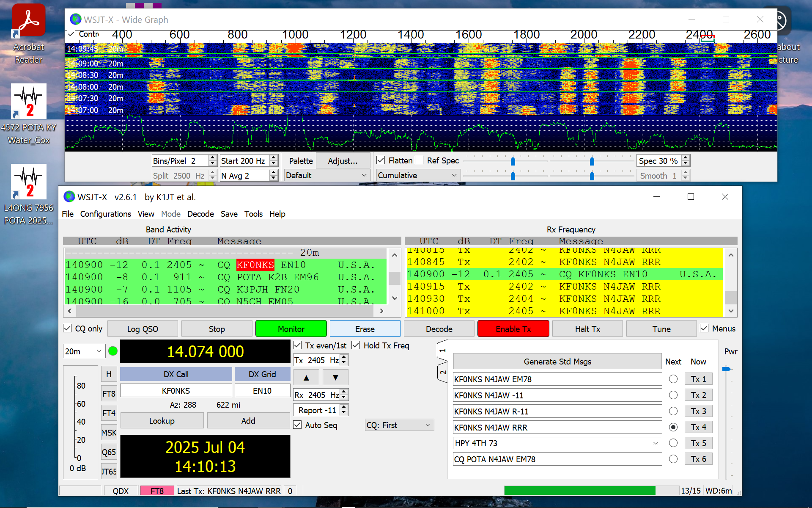Image resolution: width=812 pixels, height=508 pixels.
Task: Enable the Ref Spec checkbox
Action: pyautogui.click(x=419, y=160)
